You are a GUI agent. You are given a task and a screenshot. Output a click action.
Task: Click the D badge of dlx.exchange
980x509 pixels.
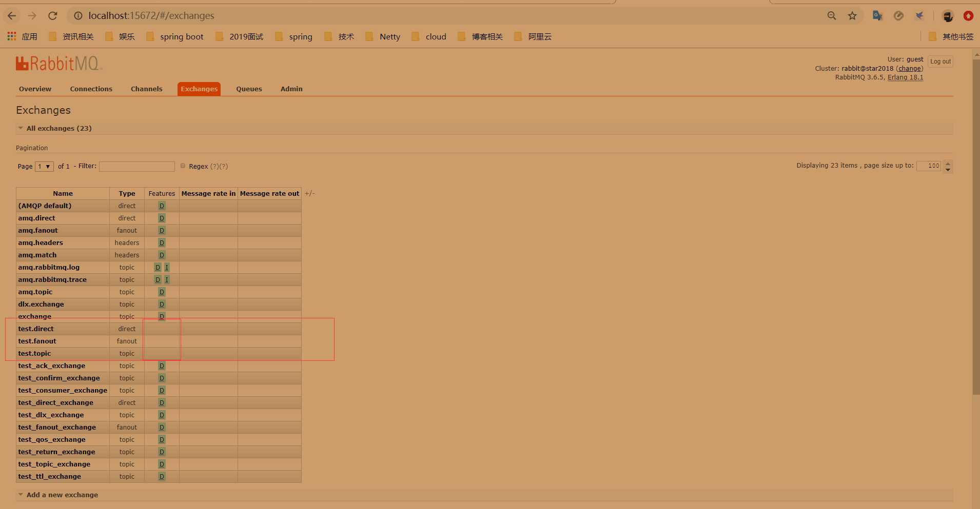coord(162,304)
